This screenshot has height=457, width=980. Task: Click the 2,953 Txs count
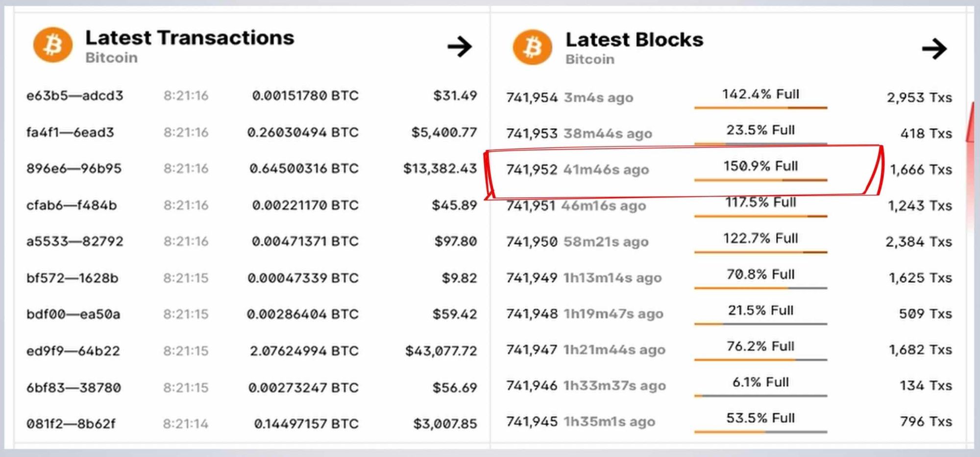[919, 98]
